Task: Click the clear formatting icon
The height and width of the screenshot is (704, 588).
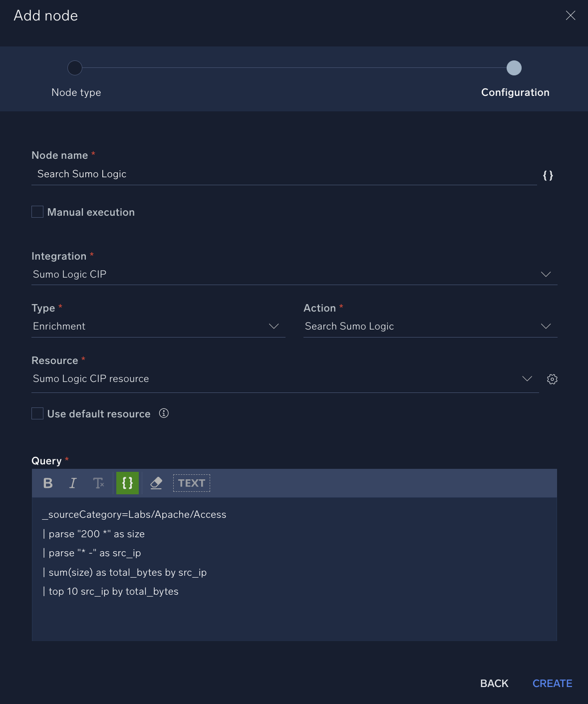Action: pyautogui.click(x=98, y=483)
